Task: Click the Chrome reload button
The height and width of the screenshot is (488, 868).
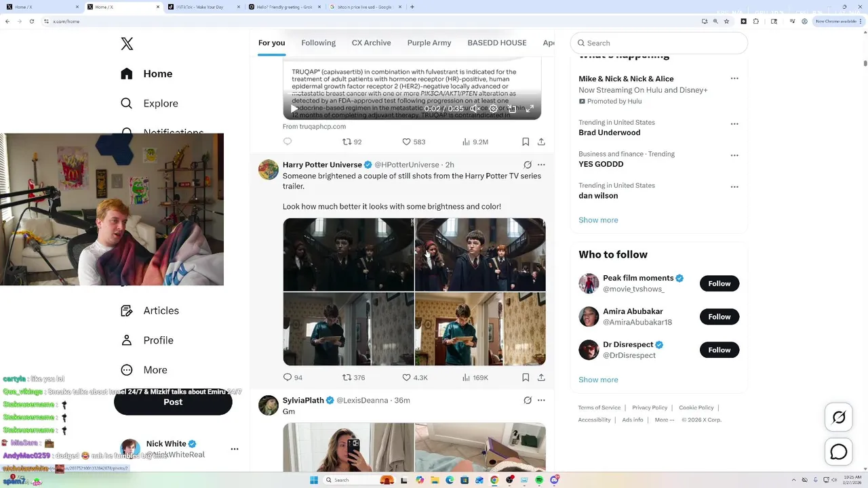Action: (31, 21)
